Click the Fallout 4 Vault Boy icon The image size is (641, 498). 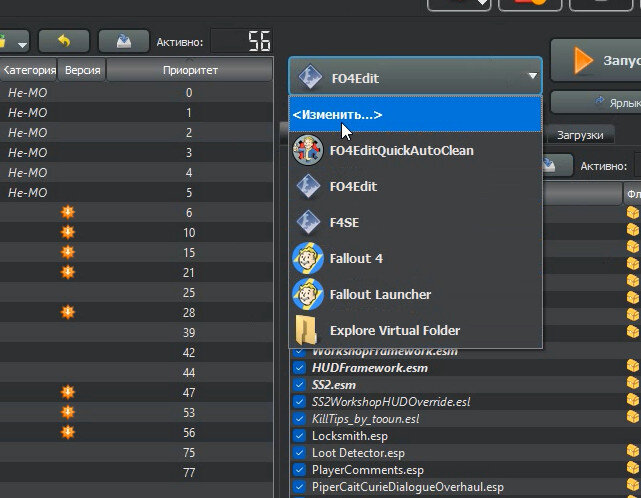[x=308, y=258]
